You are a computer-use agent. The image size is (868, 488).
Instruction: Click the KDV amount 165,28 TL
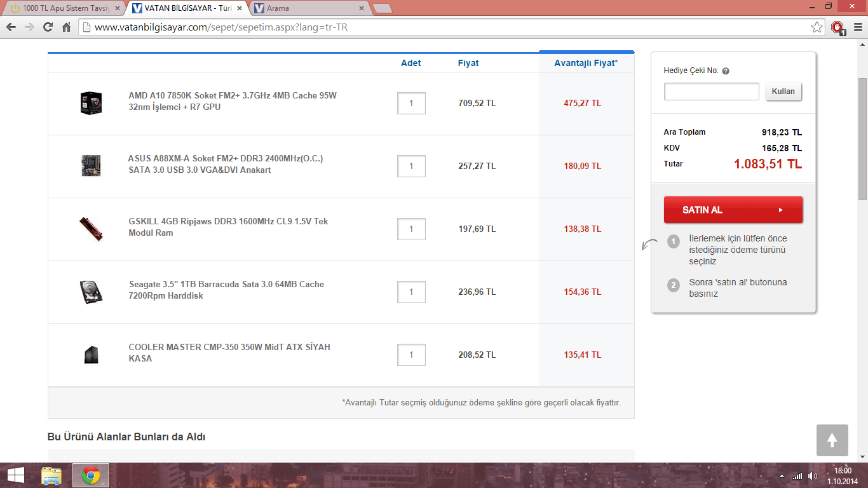[782, 148]
